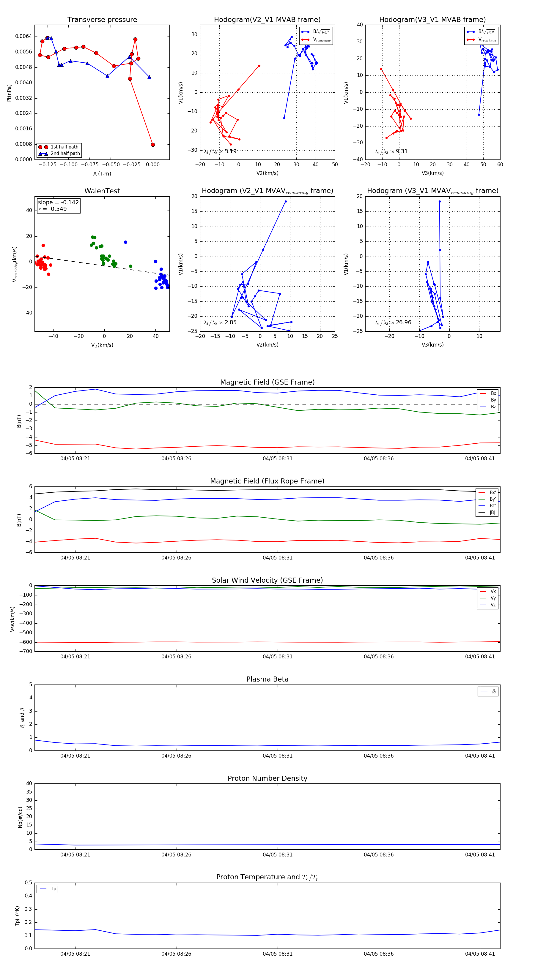Screen dimensions: 535x980
Task: Click '04/05 08:31' tick label under Plasma Beta
Action: pyautogui.click(x=278, y=755)
